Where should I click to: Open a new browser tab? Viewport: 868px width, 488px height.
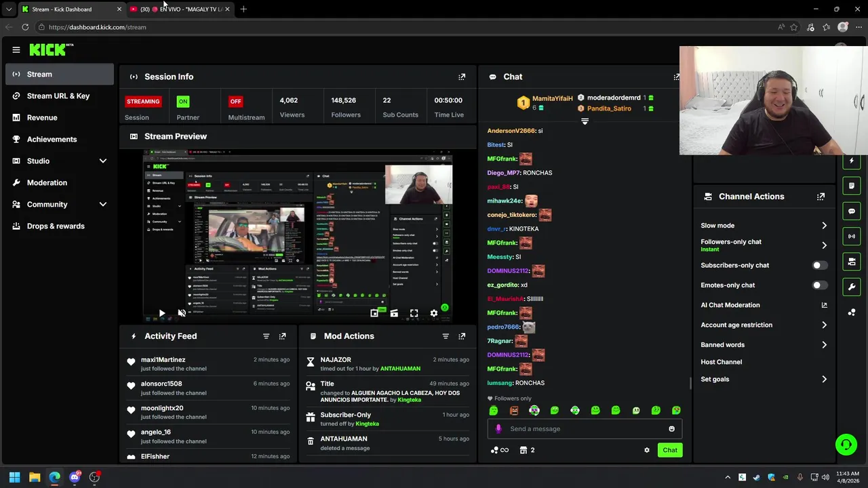243,9
